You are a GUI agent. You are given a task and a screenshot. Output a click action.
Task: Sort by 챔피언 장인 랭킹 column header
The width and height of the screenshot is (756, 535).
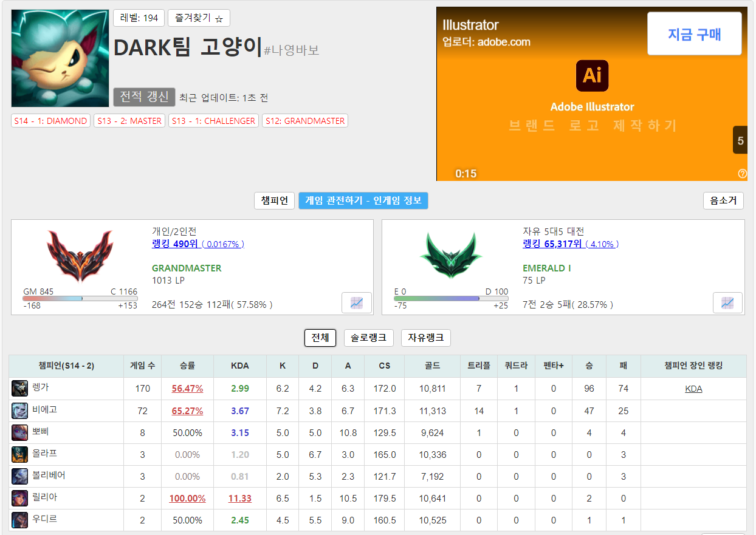693,366
